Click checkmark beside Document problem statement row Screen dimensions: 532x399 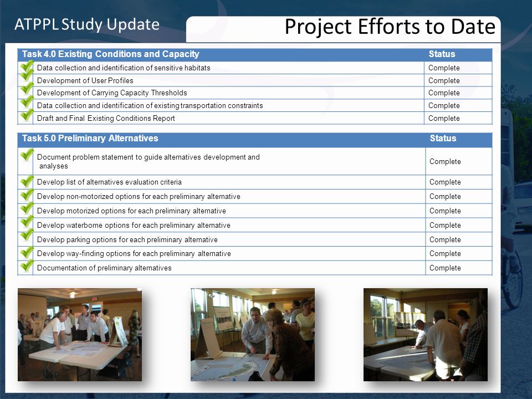[x=27, y=155]
